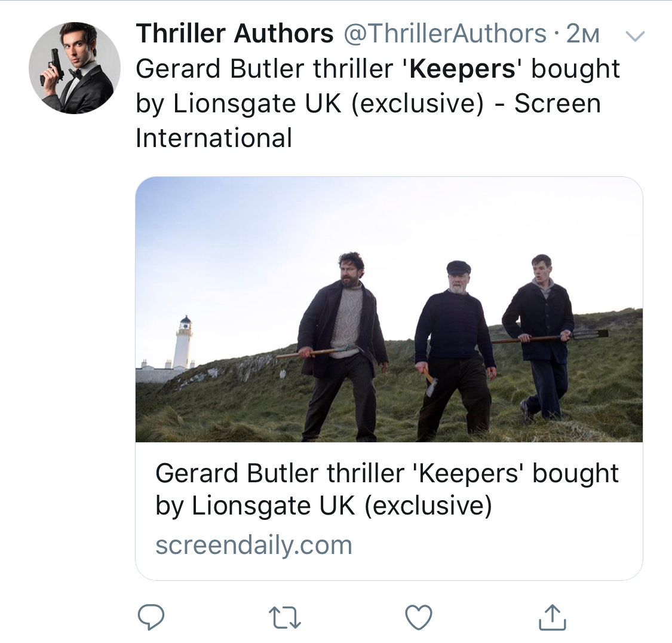Click the pistol in the profile avatar
Screen dimensions: 672x643
click(x=53, y=66)
